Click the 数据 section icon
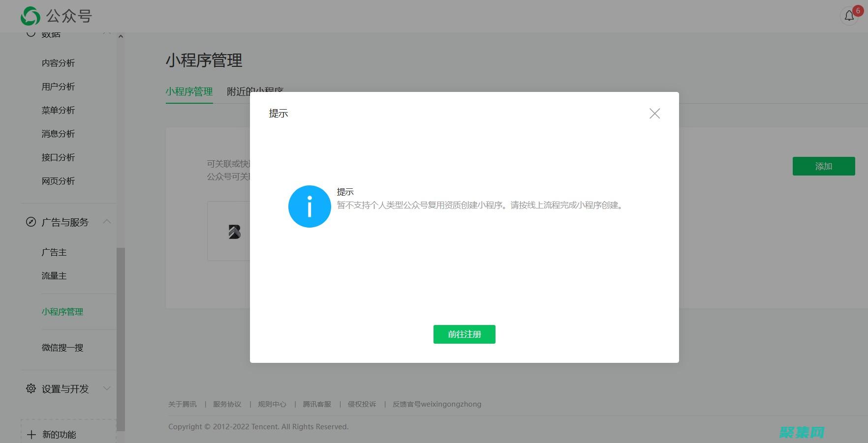868x443 pixels. [31, 32]
